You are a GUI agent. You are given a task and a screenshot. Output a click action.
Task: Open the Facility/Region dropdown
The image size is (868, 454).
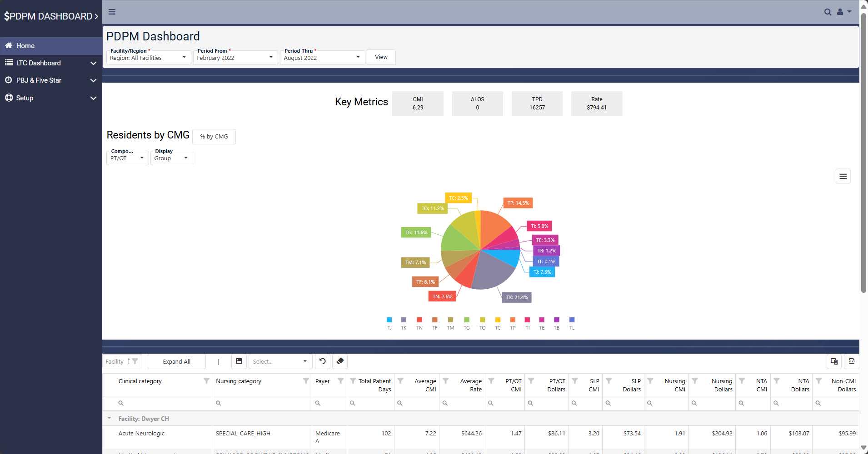click(148, 58)
